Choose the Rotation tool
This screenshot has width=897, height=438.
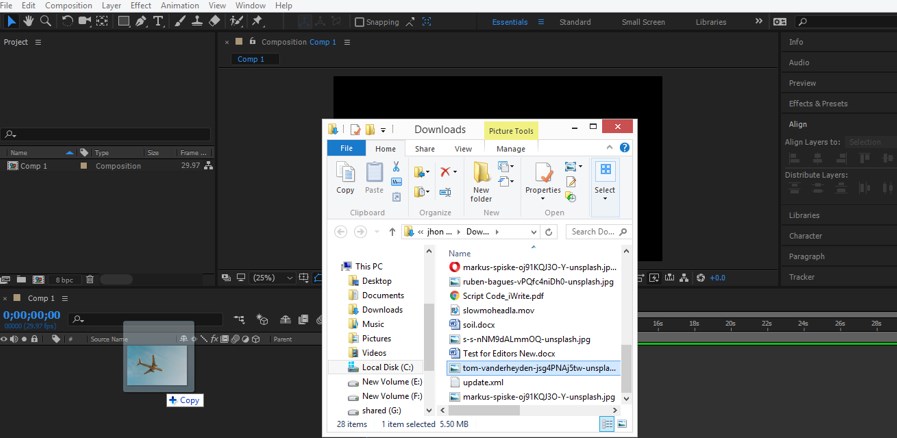coord(67,21)
